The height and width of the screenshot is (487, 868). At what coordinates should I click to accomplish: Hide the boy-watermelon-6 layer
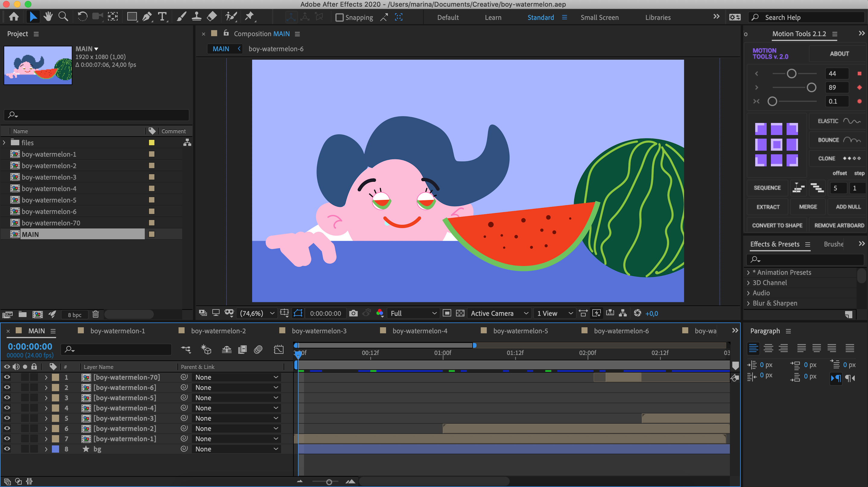tap(7, 387)
